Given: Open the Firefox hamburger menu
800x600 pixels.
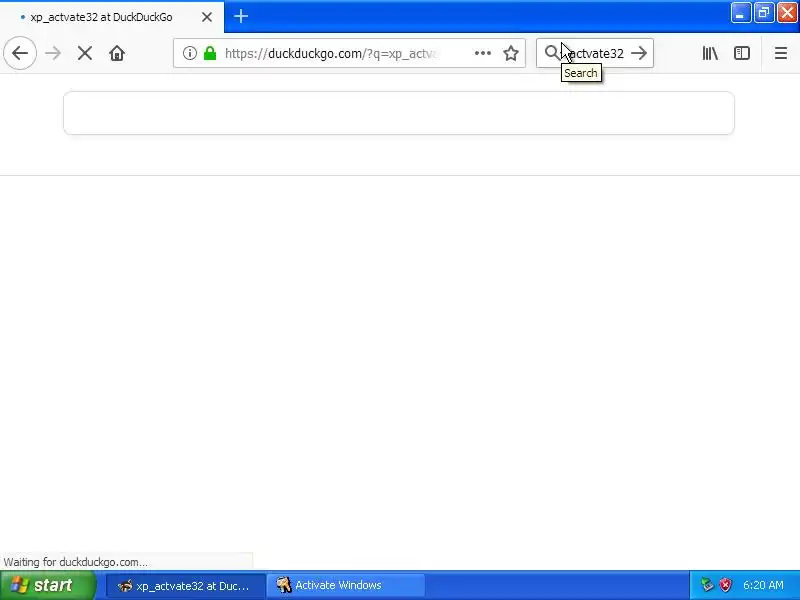Looking at the screenshot, I should click(x=781, y=53).
